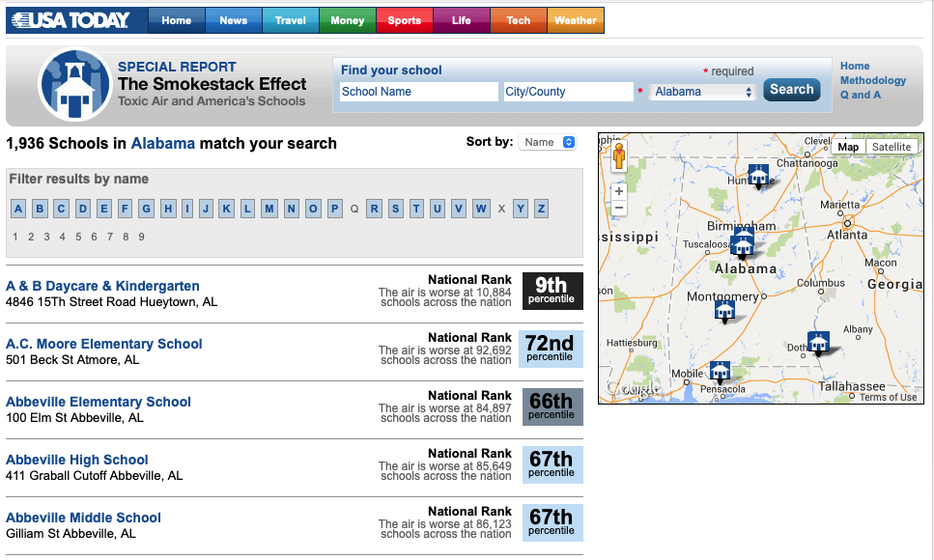Filter results by letter E
934x560 pixels.
104,209
